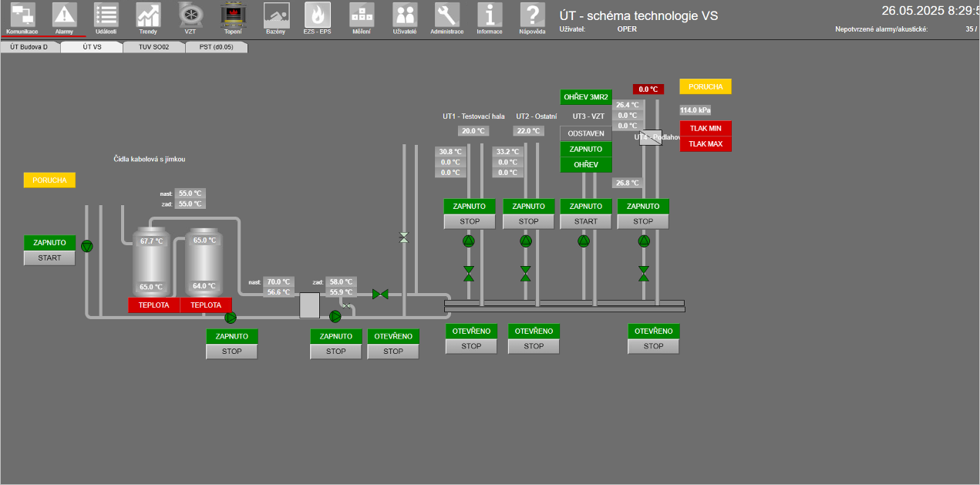980x485 pixels.
Task: Switch to the TUV SO02 tab
Action: pos(154,47)
